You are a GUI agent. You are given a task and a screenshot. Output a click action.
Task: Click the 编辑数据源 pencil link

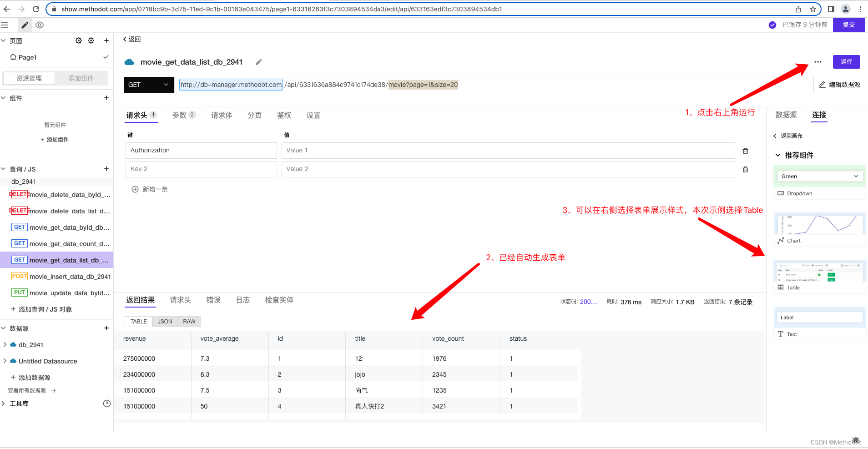click(x=840, y=85)
